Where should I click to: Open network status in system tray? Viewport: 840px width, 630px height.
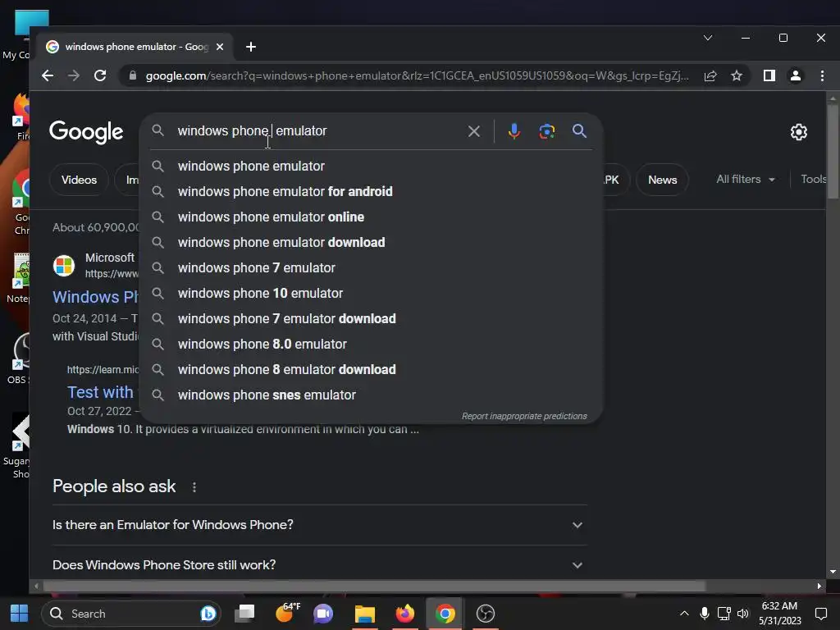724,614
